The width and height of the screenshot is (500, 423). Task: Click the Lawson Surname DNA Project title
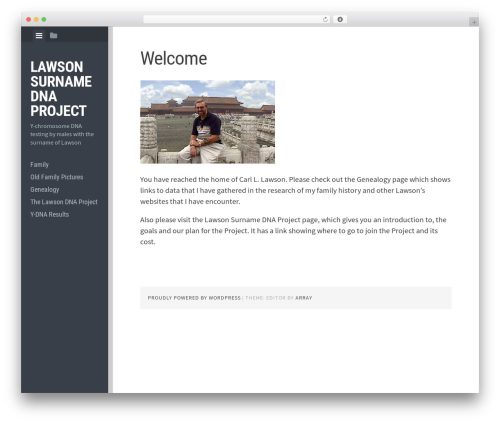pyautogui.click(x=61, y=89)
